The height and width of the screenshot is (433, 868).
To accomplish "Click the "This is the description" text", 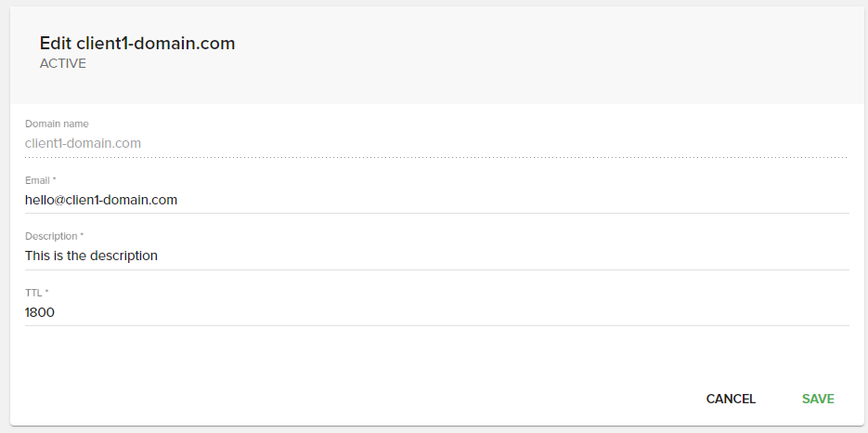I will click(91, 256).
